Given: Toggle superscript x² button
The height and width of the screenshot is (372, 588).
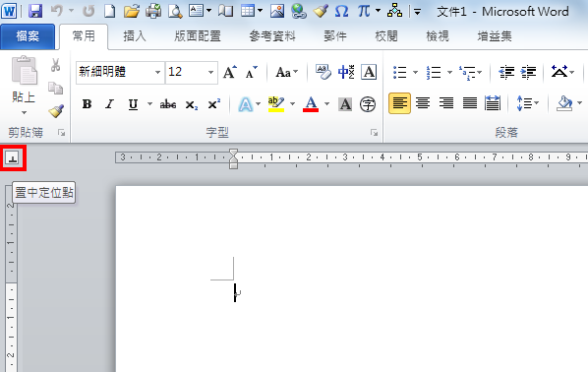Looking at the screenshot, I should point(213,104).
